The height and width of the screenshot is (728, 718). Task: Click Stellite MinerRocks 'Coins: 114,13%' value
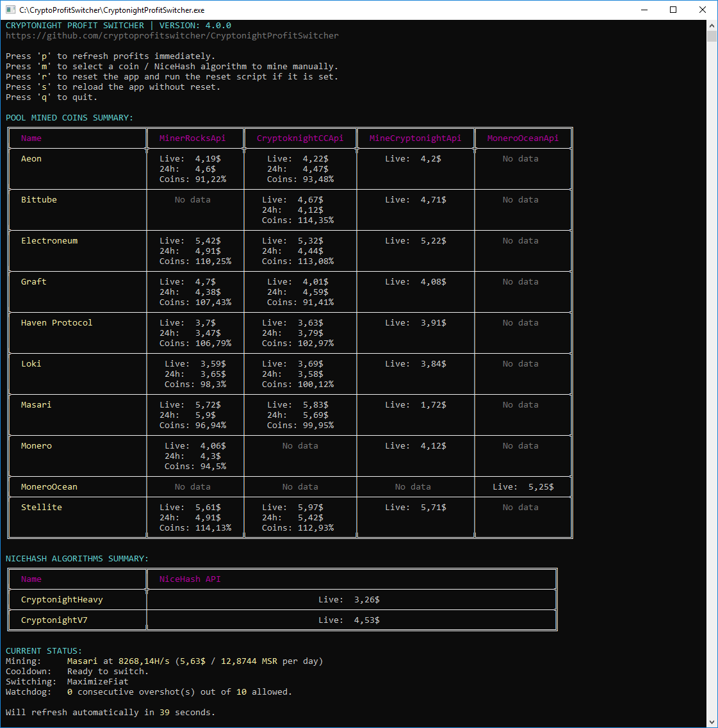point(195,527)
